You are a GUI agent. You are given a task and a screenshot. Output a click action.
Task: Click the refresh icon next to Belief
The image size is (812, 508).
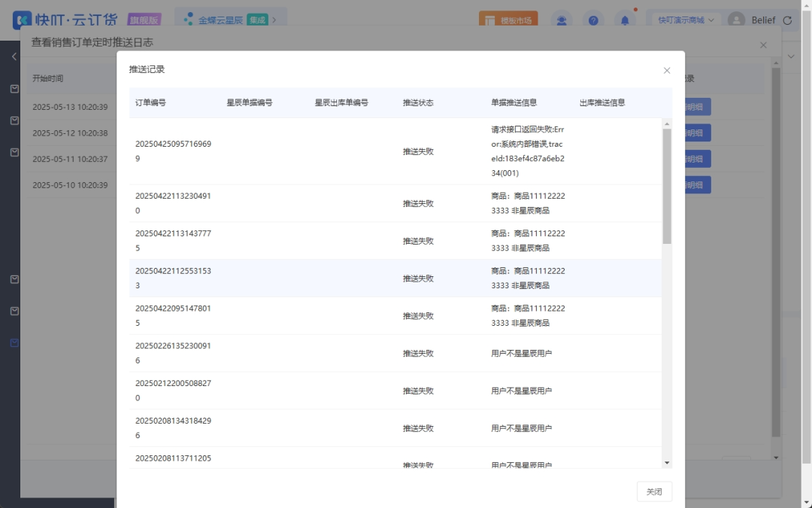coord(786,20)
